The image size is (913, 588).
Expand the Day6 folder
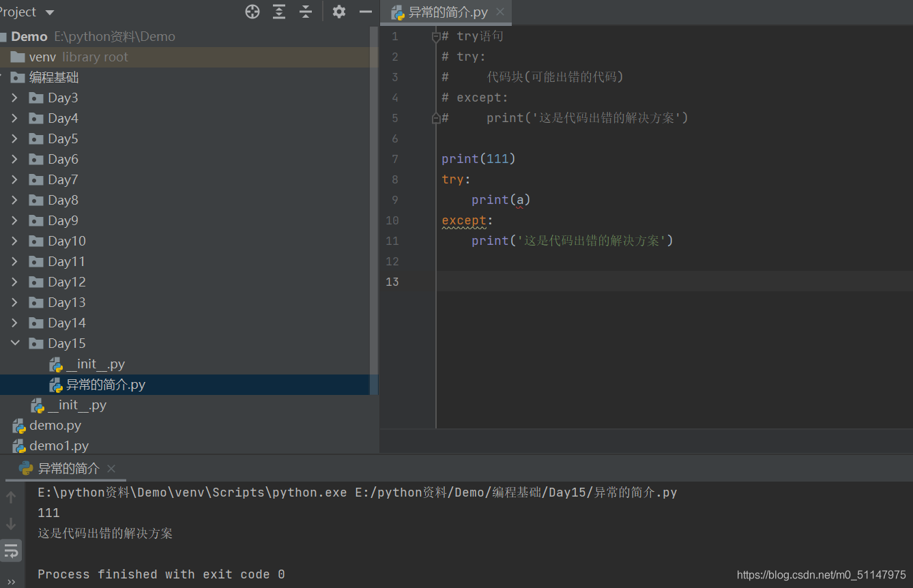(14, 160)
